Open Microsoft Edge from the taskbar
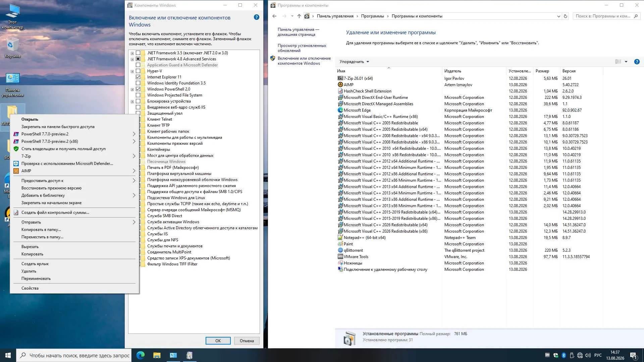 tap(140, 355)
